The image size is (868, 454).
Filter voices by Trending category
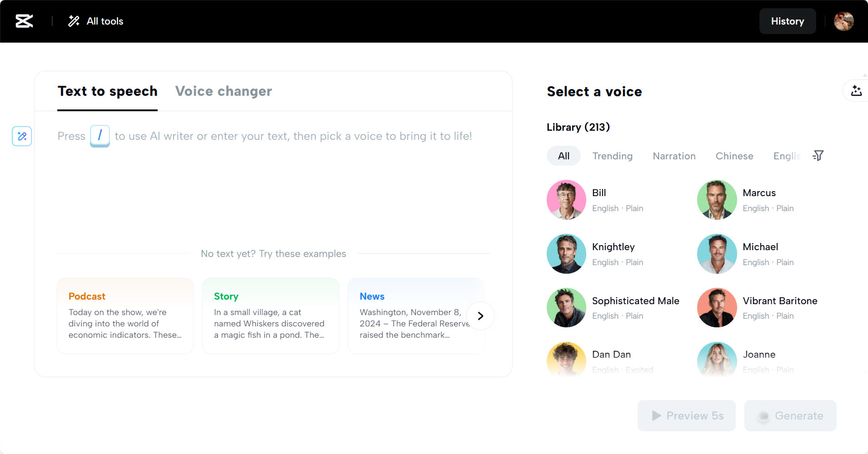[x=612, y=156]
